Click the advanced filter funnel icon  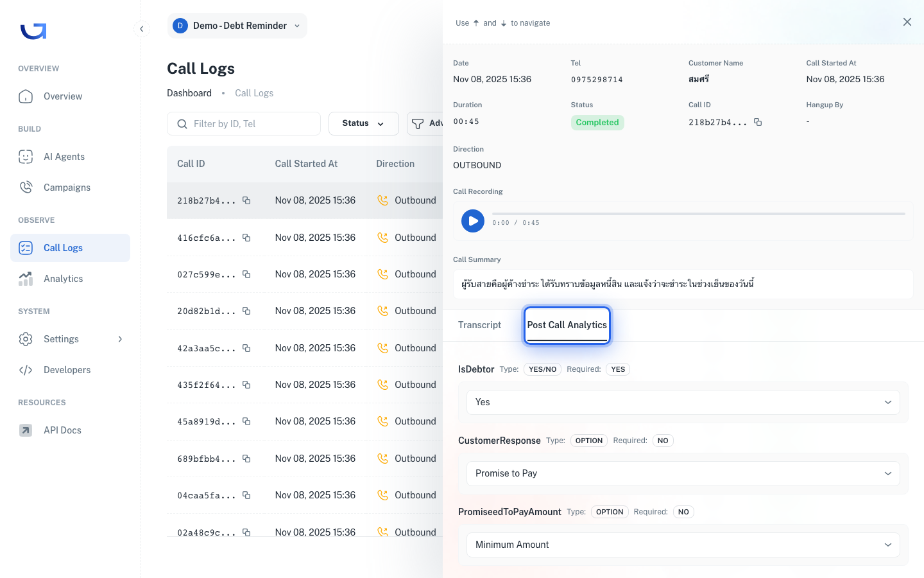pyautogui.click(x=418, y=124)
